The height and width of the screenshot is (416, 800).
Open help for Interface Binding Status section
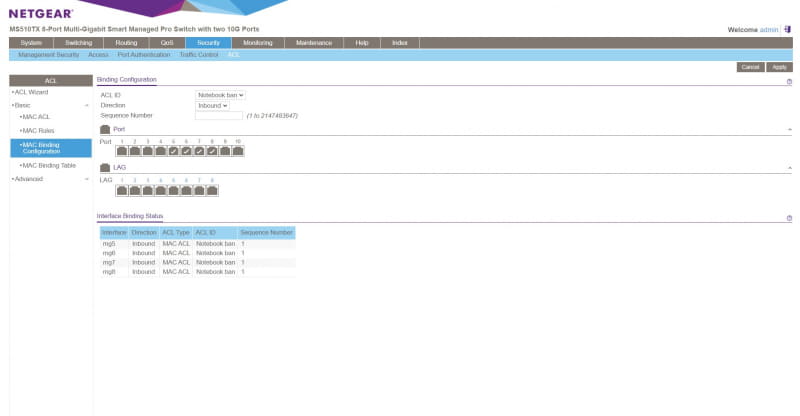point(789,218)
